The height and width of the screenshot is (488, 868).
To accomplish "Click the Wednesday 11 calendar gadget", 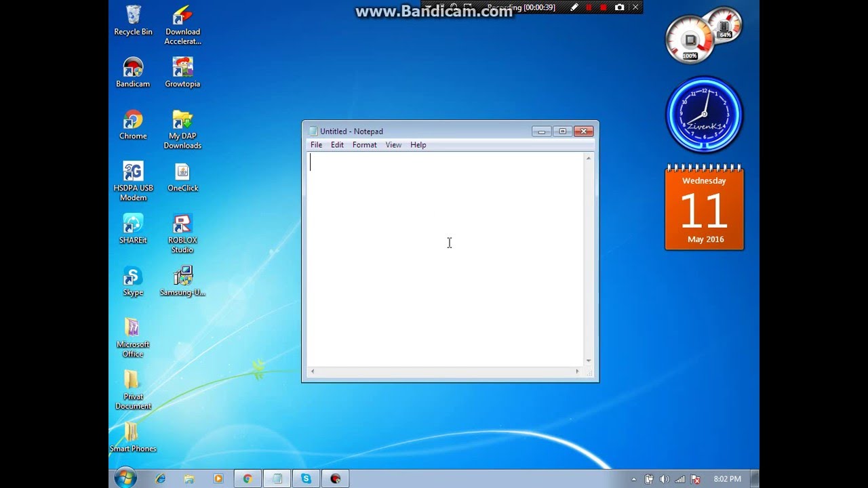I will pos(705,207).
